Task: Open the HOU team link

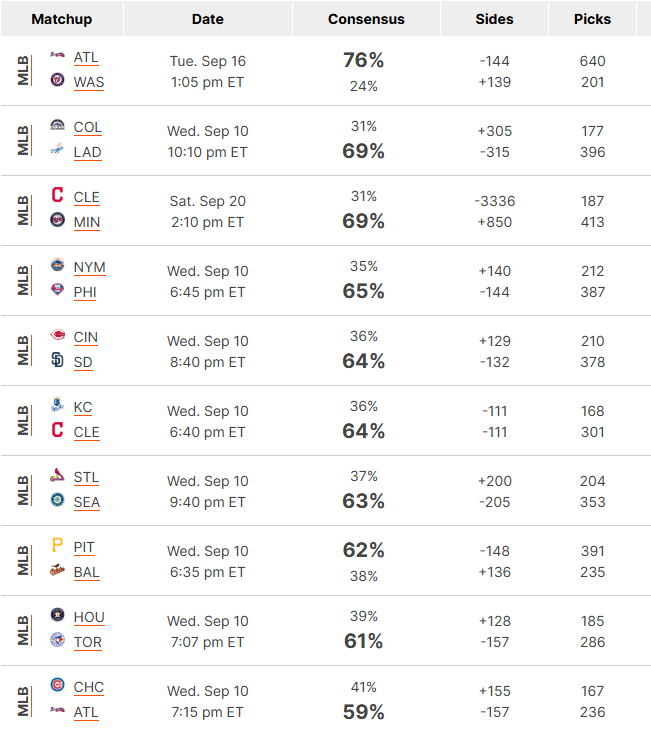Action: 89,617
